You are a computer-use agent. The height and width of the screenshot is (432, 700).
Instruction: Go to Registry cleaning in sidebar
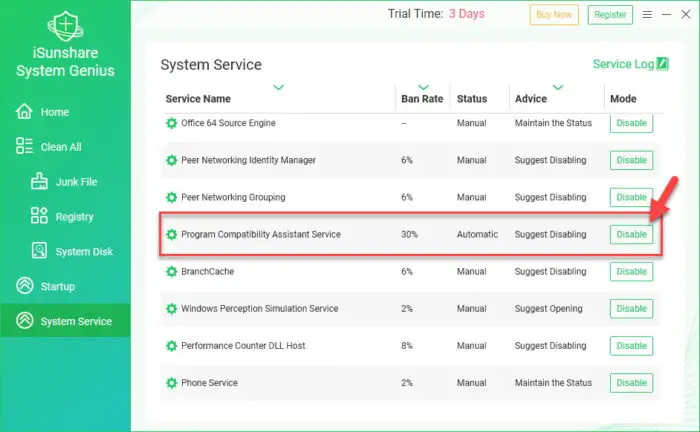[x=74, y=217]
